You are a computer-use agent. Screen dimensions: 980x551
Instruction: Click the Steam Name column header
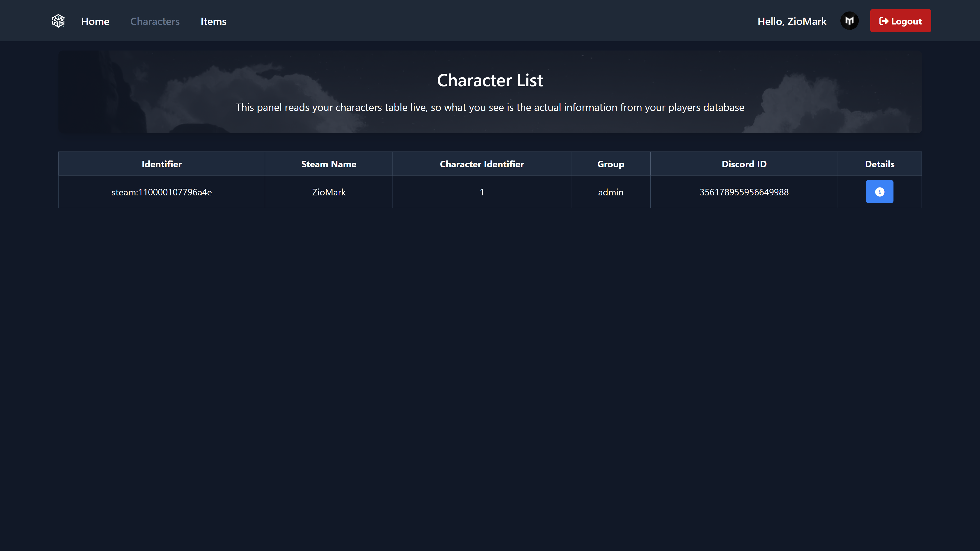tap(329, 164)
